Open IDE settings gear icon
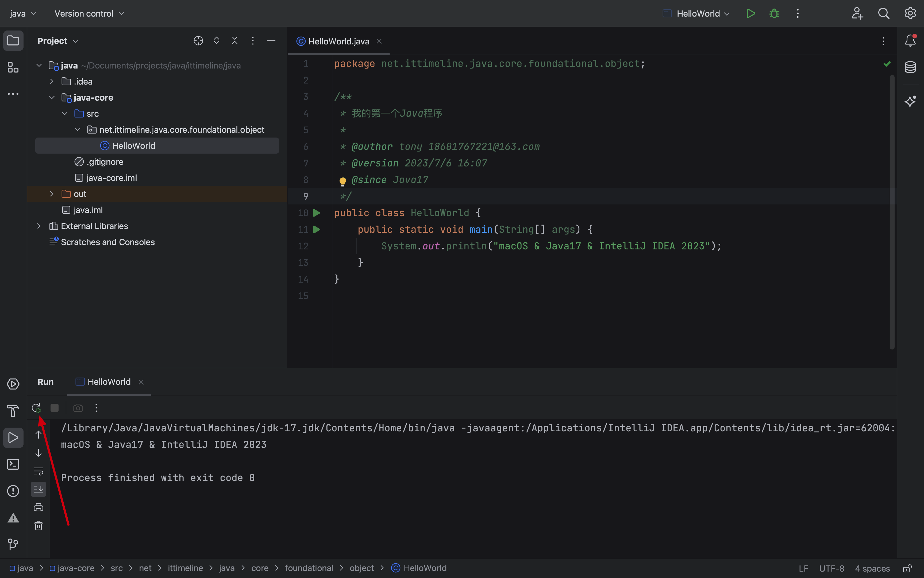This screenshot has height=578, width=924. (910, 13)
